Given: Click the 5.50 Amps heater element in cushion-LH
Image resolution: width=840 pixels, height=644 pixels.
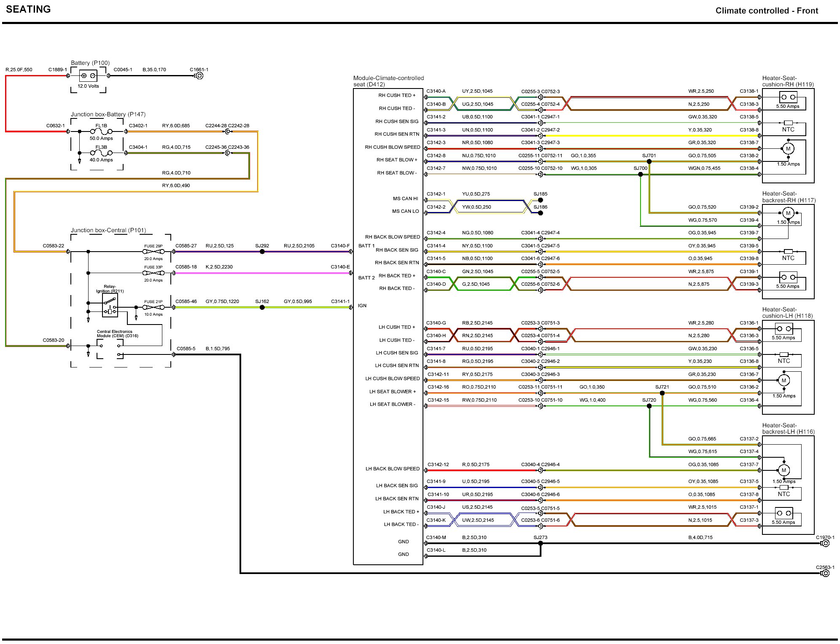Looking at the screenshot, I should (x=783, y=329).
